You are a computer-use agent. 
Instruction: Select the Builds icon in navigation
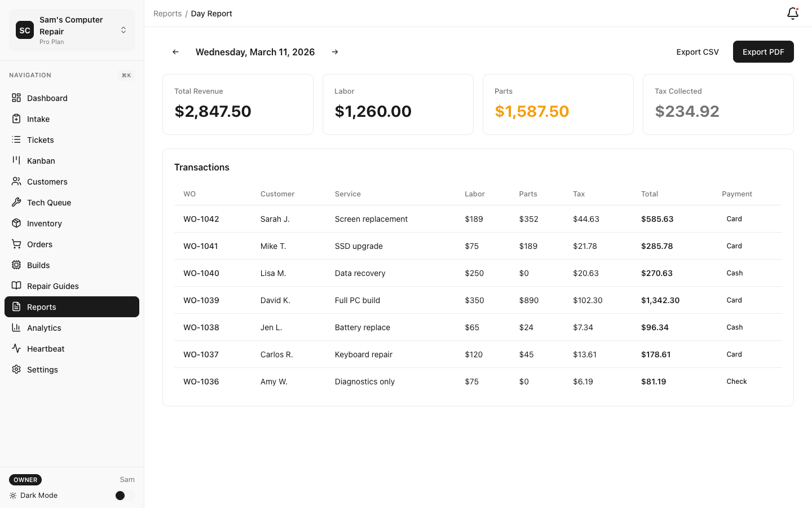tap(15, 265)
